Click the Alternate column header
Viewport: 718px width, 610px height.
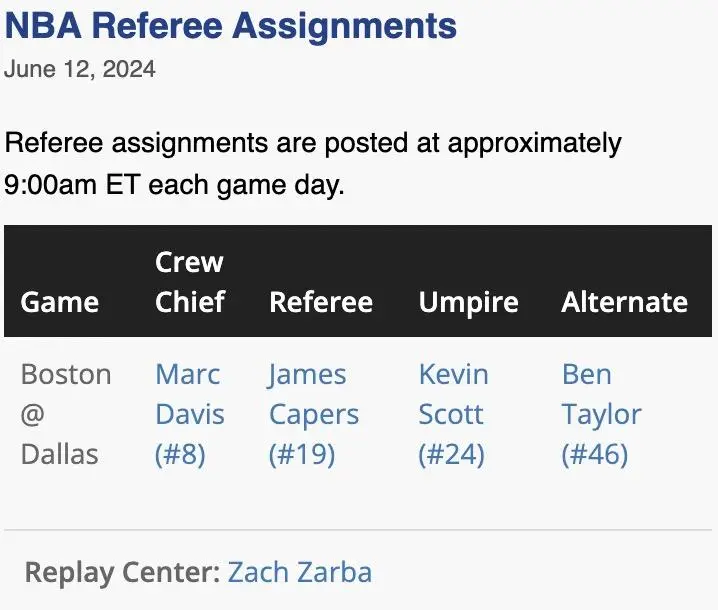(x=625, y=302)
